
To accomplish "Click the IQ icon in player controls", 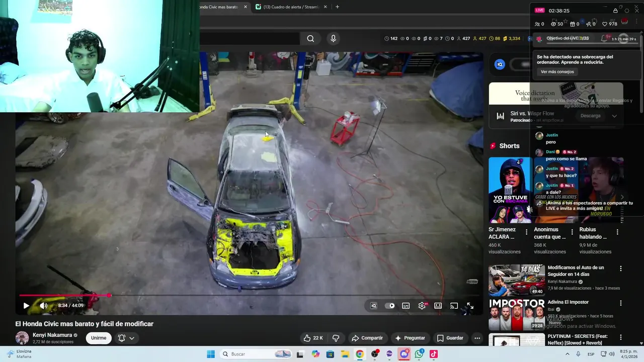I will point(373,306).
